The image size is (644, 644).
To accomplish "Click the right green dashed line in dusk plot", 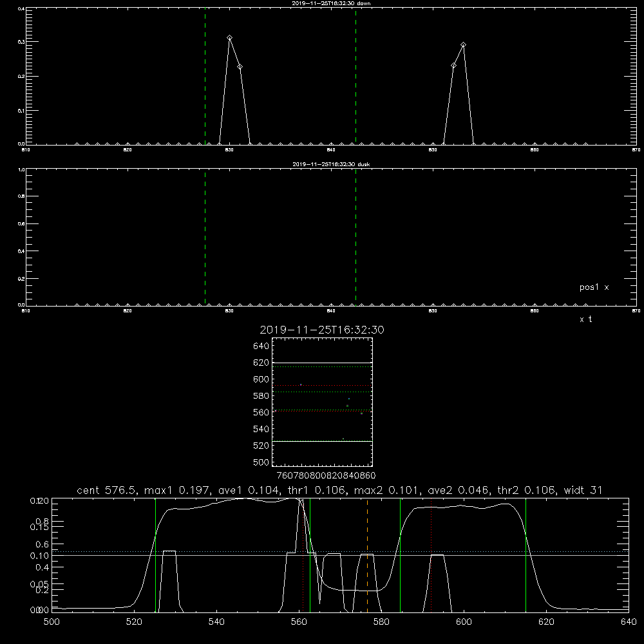I will point(355,238).
